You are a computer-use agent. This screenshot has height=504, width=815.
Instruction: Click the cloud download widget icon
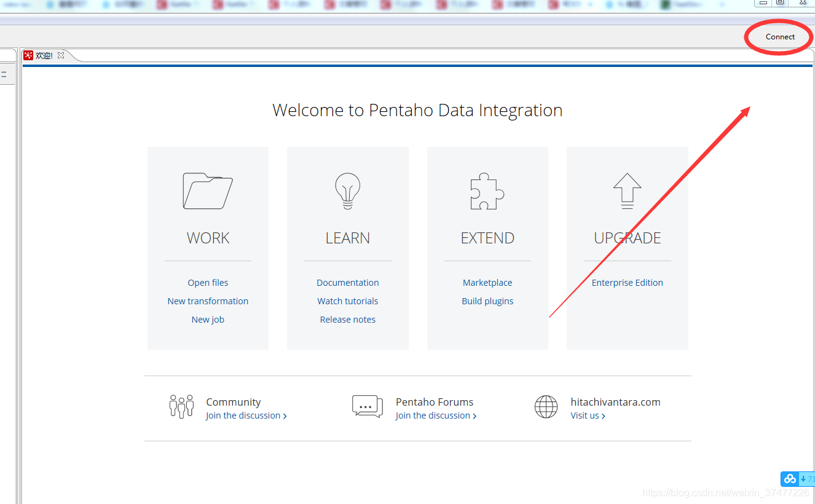[790, 479]
